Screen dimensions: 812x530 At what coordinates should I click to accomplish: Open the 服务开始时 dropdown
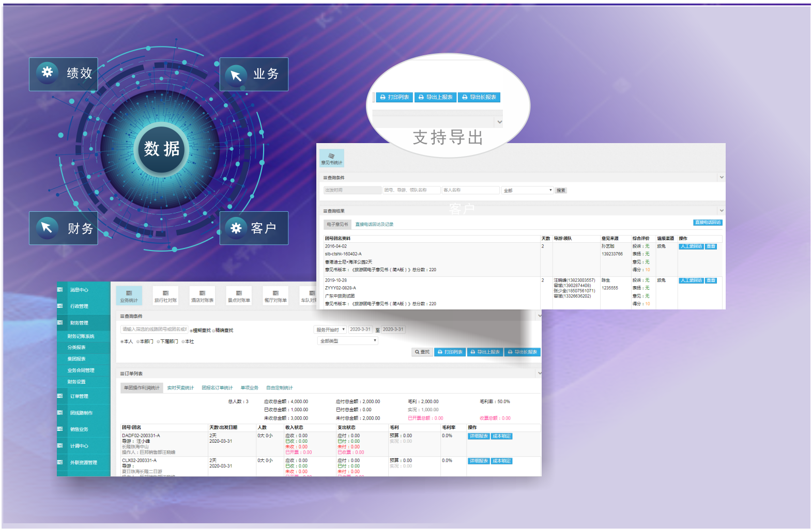click(330, 330)
